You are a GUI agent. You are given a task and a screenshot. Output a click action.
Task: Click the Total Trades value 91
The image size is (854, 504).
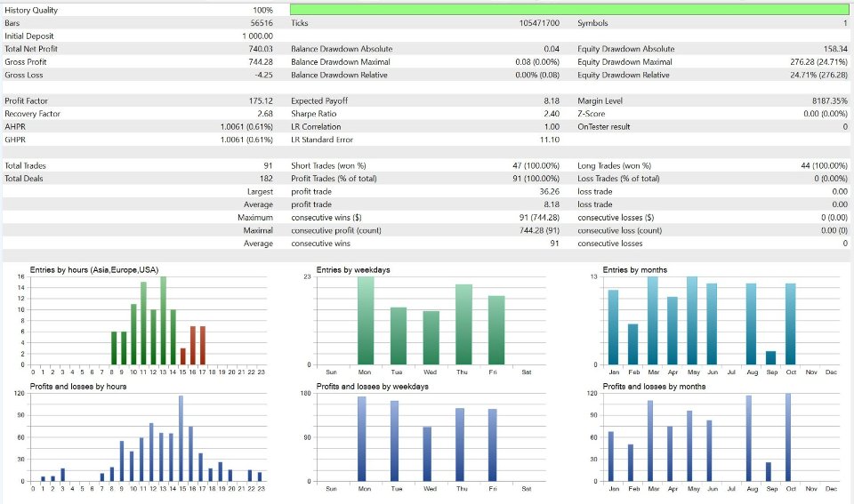tap(268, 165)
